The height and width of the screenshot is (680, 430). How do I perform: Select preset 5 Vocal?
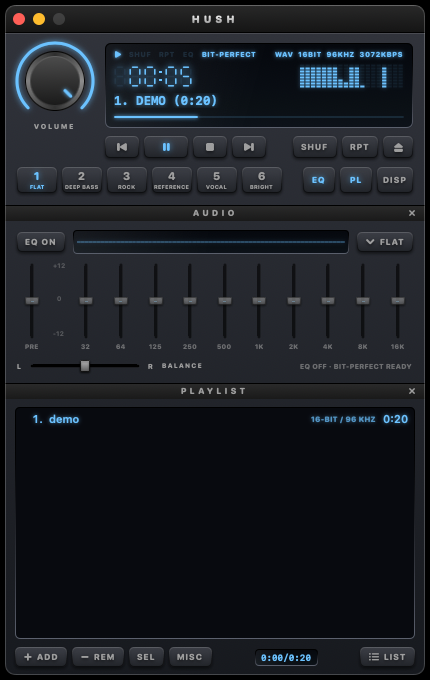pyautogui.click(x=216, y=180)
